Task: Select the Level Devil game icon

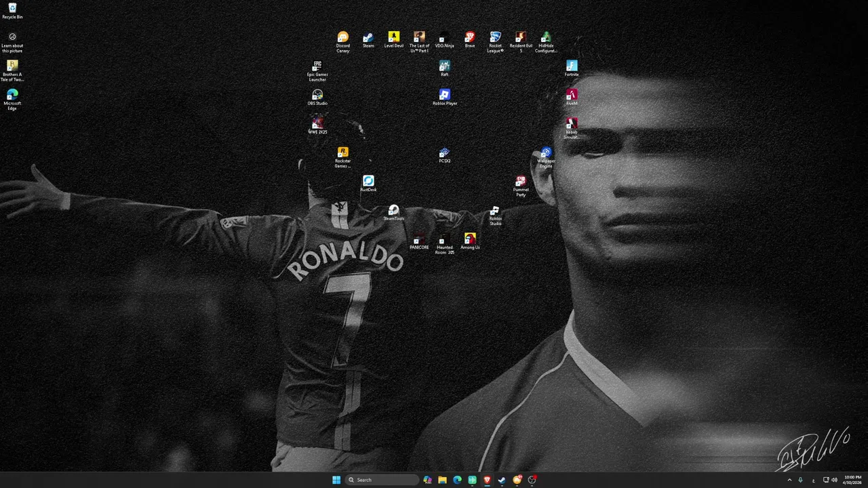Action: point(394,40)
